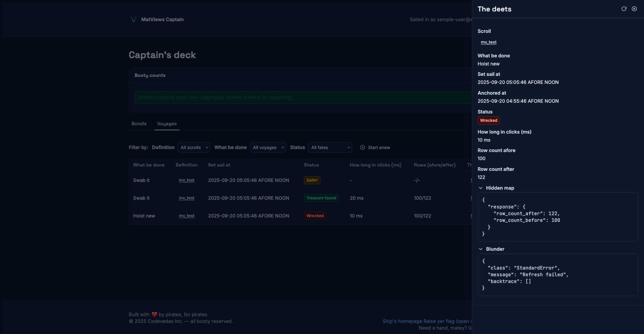Open the Definition All scrolls dropdown
Viewport: 644px width, 334px height.
pyautogui.click(x=194, y=147)
